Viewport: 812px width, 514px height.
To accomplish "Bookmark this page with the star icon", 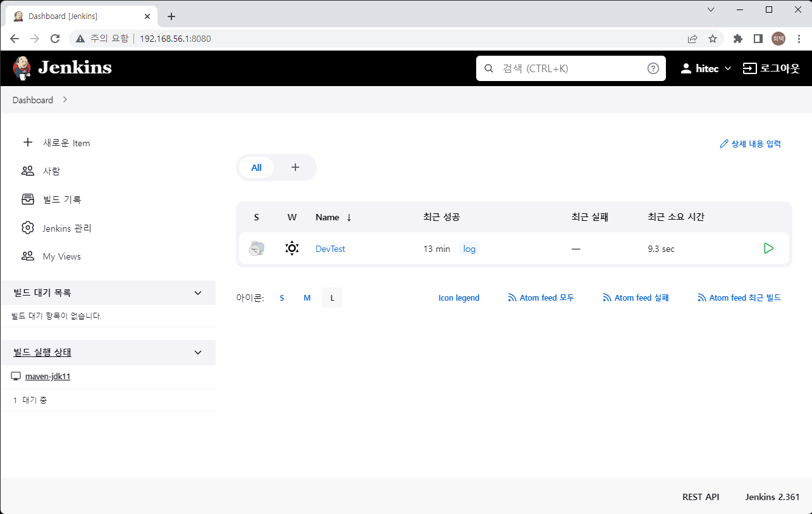I will click(x=713, y=39).
